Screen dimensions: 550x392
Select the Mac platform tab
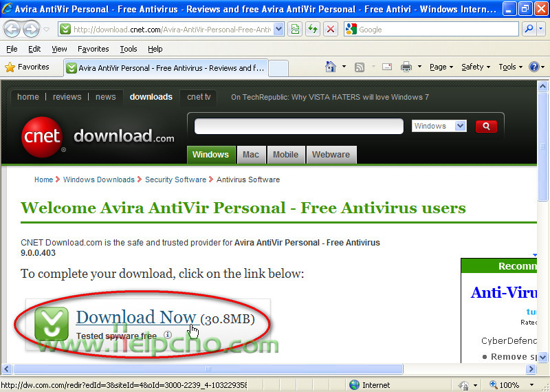[x=251, y=155]
